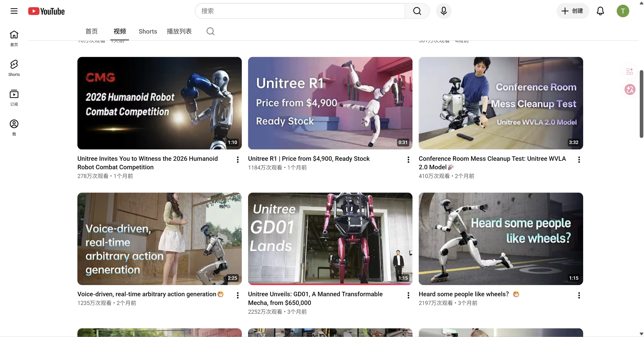
Task: Click the 0:31 duration badge
Action: [x=403, y=142]
